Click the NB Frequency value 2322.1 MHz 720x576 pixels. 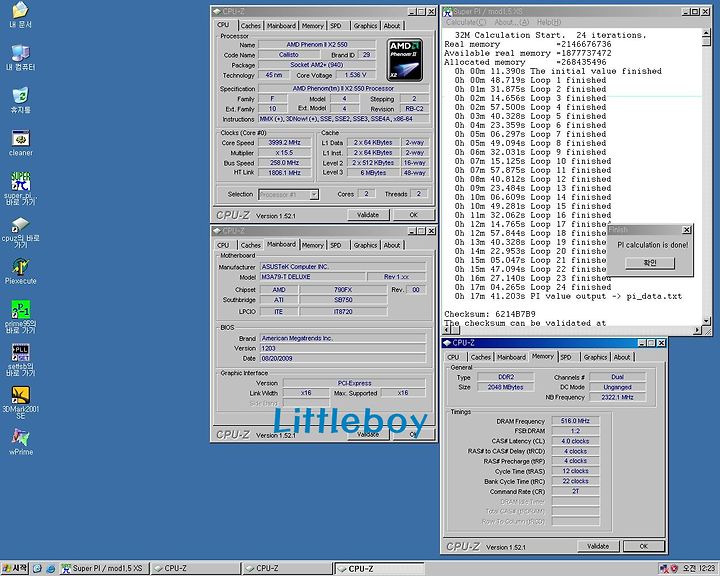click(x=618, y=397)
